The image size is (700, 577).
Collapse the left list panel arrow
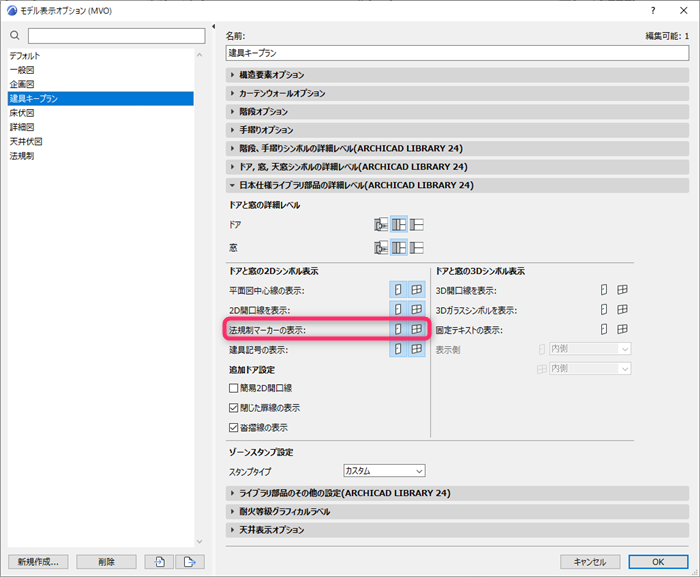(x=213, y=27)
